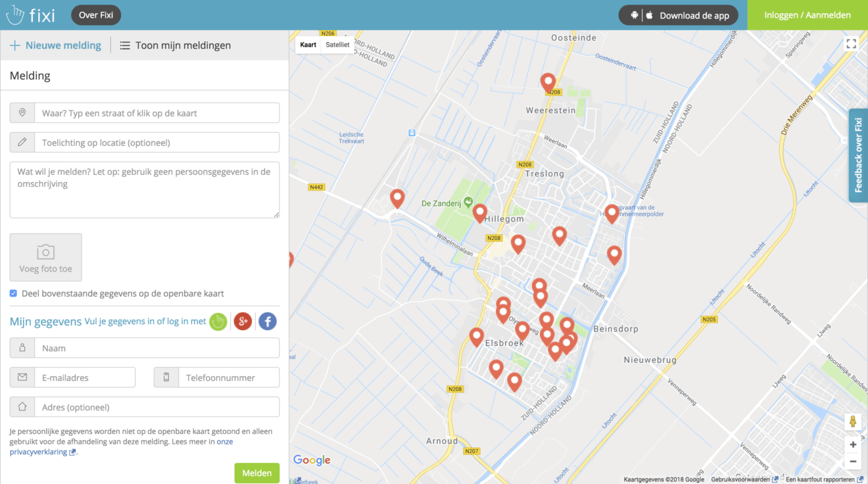Log in with the Facebook icon
This screenshot has height=484, width=868.
267,322
